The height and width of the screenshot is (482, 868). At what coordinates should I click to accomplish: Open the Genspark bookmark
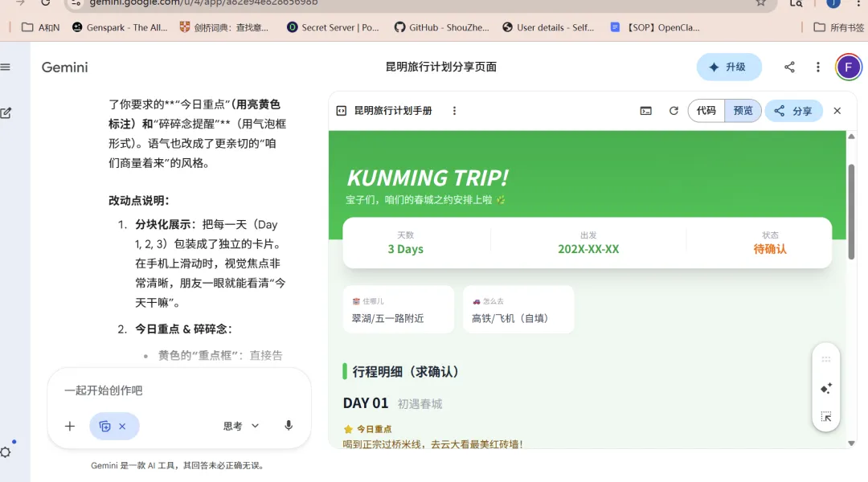(x=120, y=27)
